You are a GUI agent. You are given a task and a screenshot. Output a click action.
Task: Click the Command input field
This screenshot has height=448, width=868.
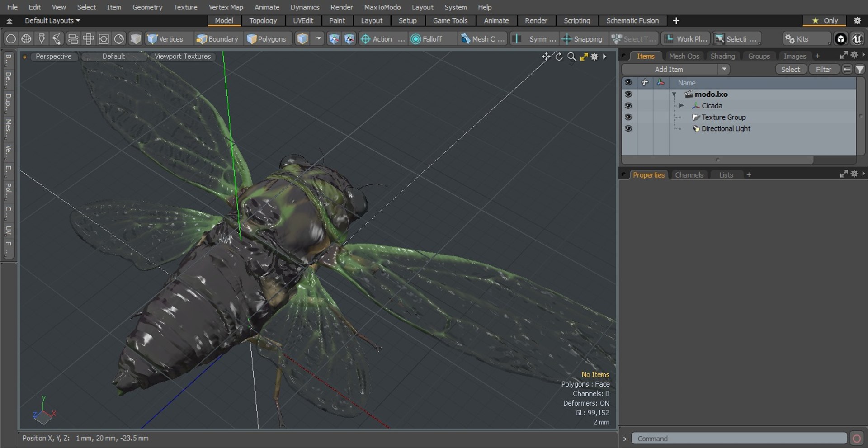pyautogui.click(x=739, y=439)
